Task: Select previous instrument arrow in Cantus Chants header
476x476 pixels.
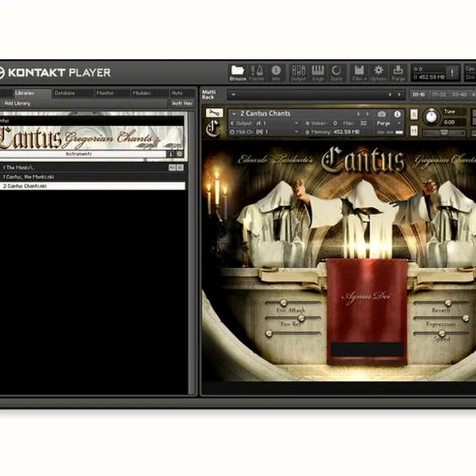Action: point(358,114)
